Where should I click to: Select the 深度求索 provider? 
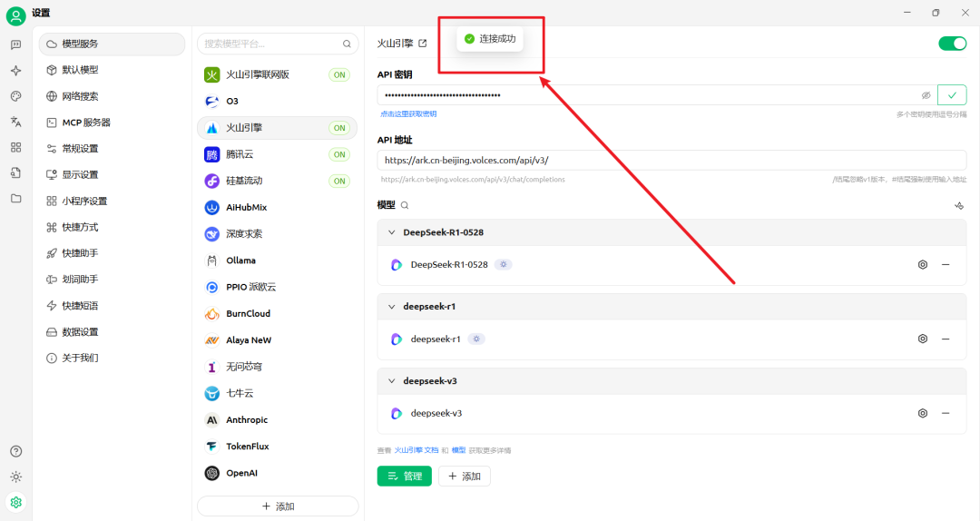(x=277, y=234)
